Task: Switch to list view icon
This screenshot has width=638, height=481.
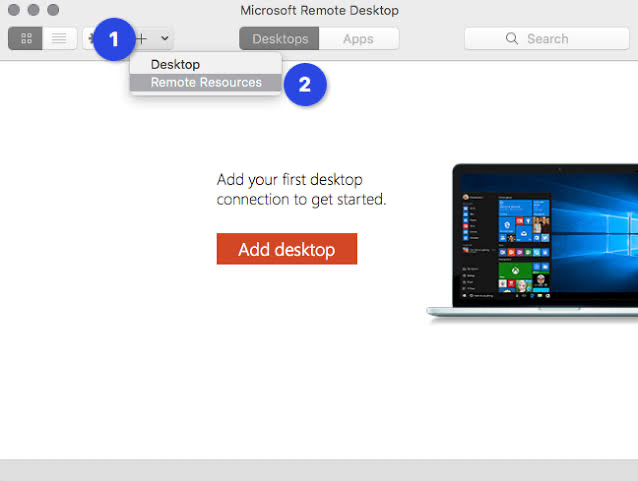Action: [x=59, y=39]
